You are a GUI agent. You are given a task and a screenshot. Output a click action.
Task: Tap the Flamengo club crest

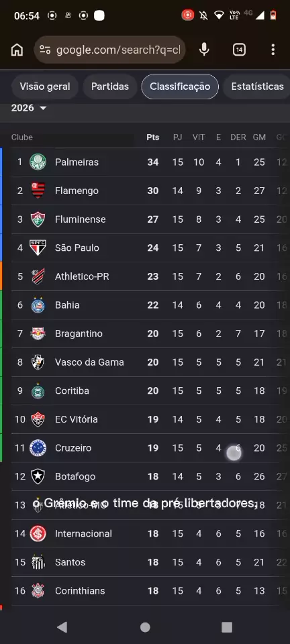pos(38,191)
